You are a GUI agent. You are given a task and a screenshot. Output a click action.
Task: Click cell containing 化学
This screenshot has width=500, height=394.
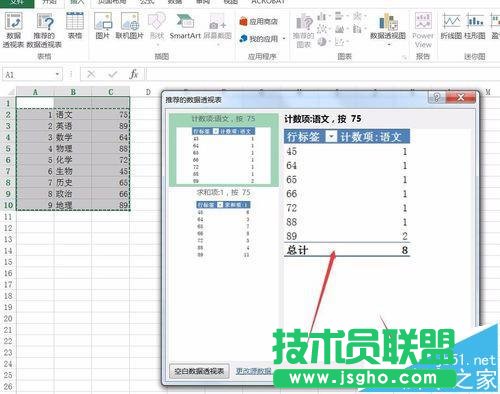tap(73, 160)
